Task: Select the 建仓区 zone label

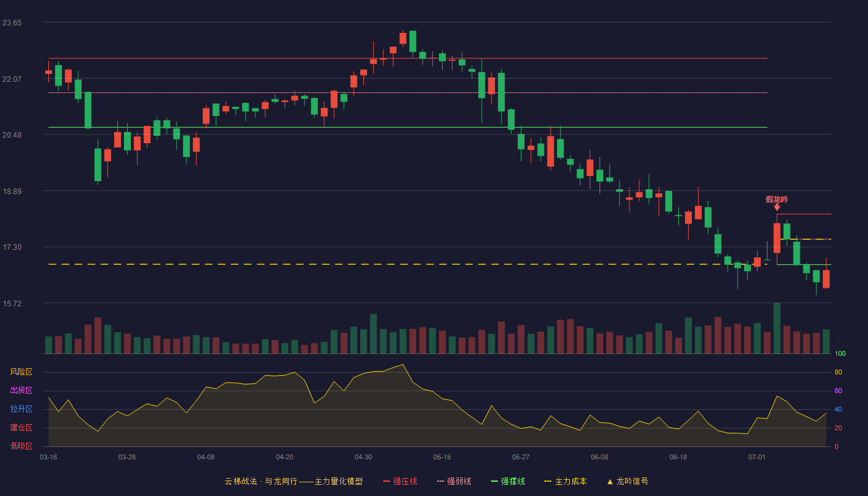Action: point(21,428)
